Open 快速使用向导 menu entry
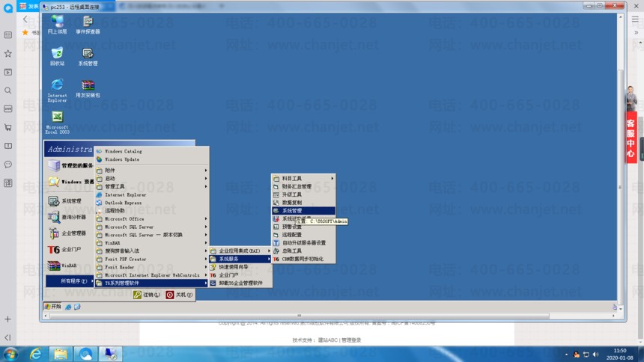Image resolution: width=644 pixels, height=362 pixels. pos(240,267)
